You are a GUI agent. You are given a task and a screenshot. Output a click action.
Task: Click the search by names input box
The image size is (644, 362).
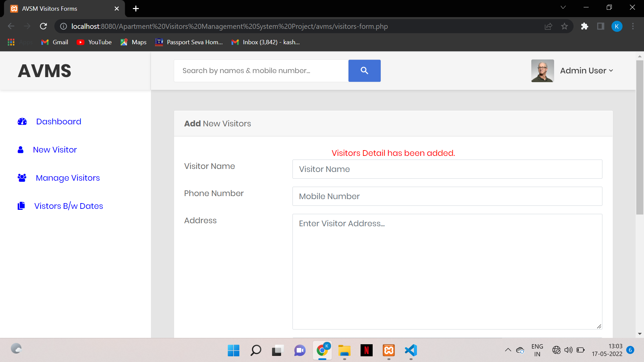pos(261,71)
